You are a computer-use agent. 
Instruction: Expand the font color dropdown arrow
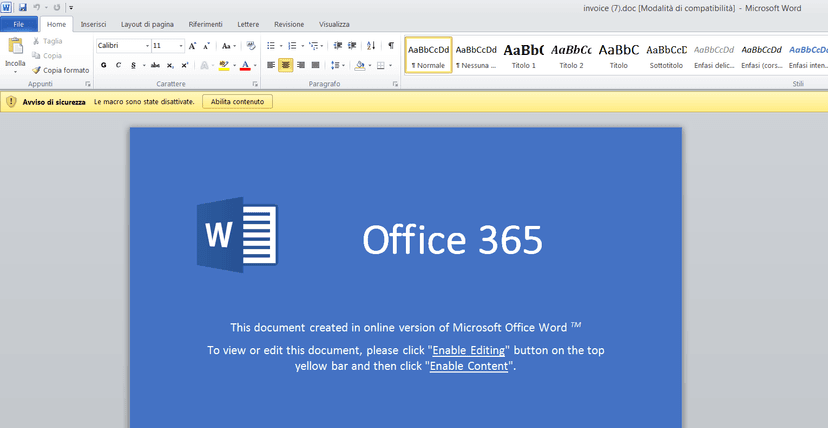(255, 66)
